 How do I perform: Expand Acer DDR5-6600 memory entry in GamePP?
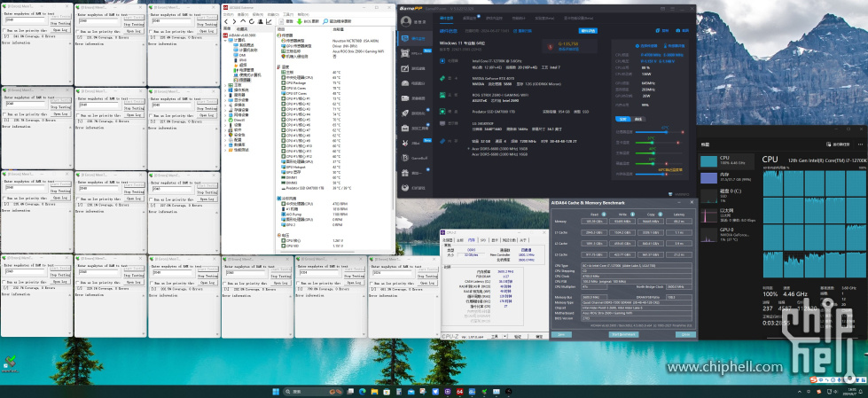coord(469,148)
